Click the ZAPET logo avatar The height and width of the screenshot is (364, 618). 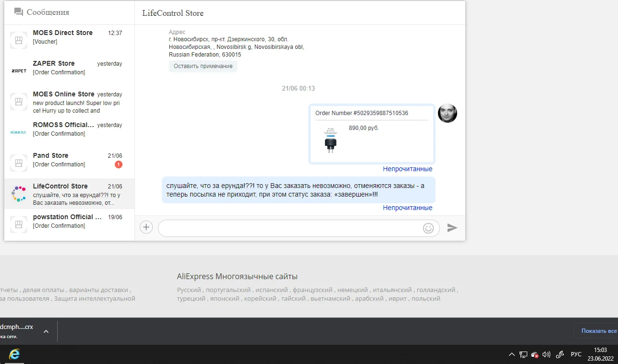pos(19,71)
